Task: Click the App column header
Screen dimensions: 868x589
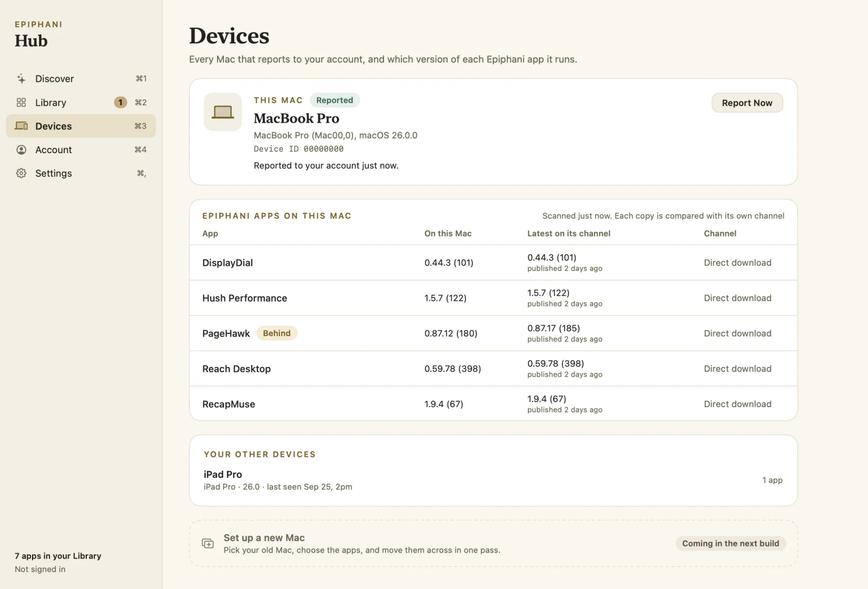Action: coord(210,233)
